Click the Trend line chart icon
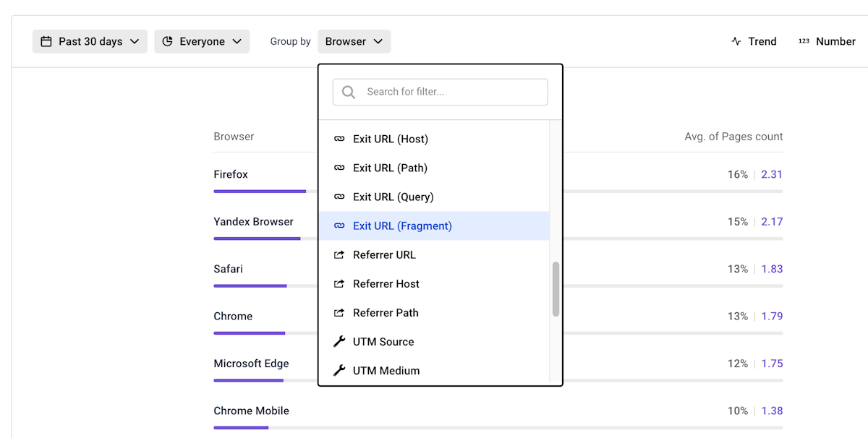The width and height of the screenshot is (868, 438). point(736,41)
